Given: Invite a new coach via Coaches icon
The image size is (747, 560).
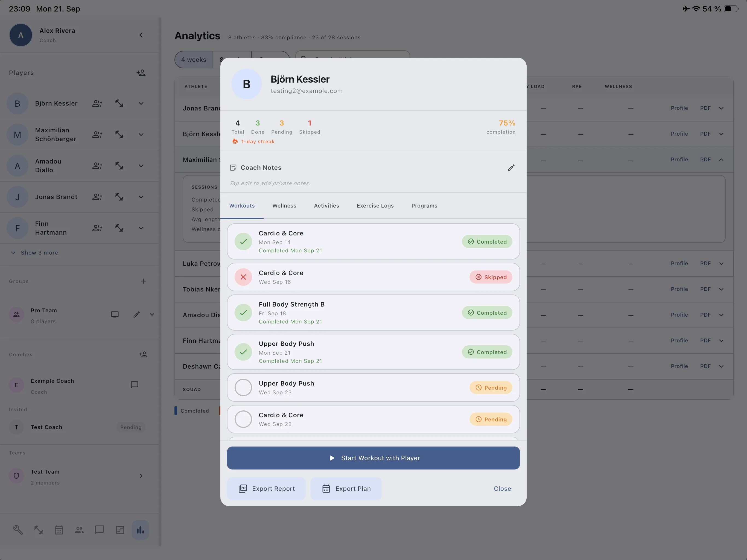Looking at the screenshot, I should [143, 354].
